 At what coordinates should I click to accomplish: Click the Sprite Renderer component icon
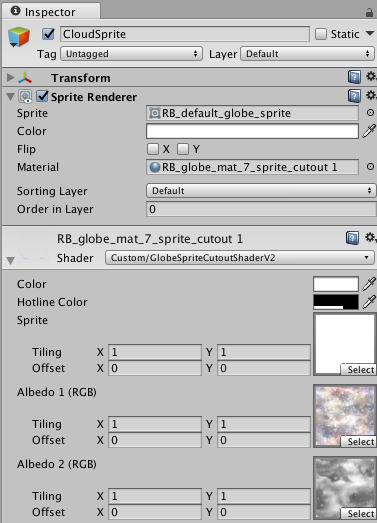[25, 97]
